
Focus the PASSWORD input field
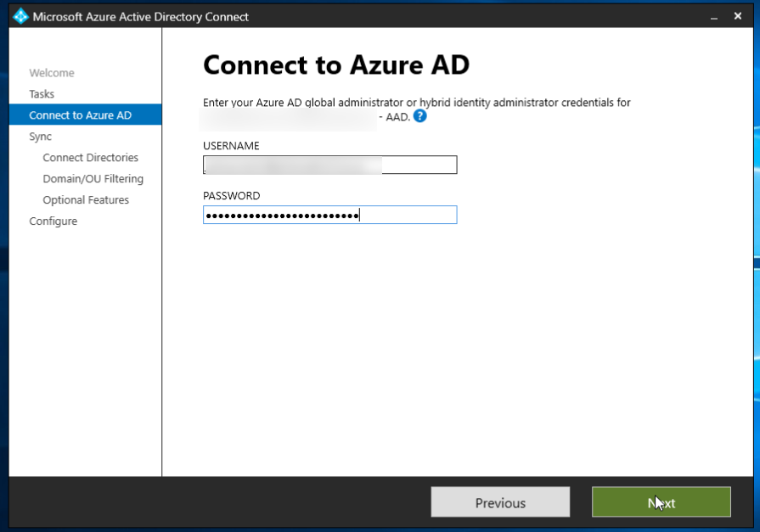tap(330, 215)
